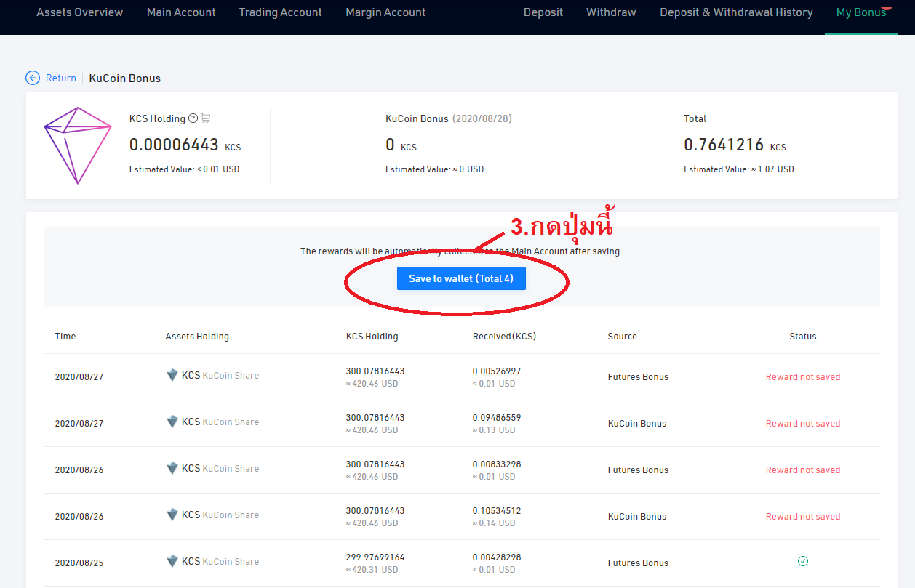
Task: Select the My Bonus tab
Action: pyautogui.click(x=861, y=12)
